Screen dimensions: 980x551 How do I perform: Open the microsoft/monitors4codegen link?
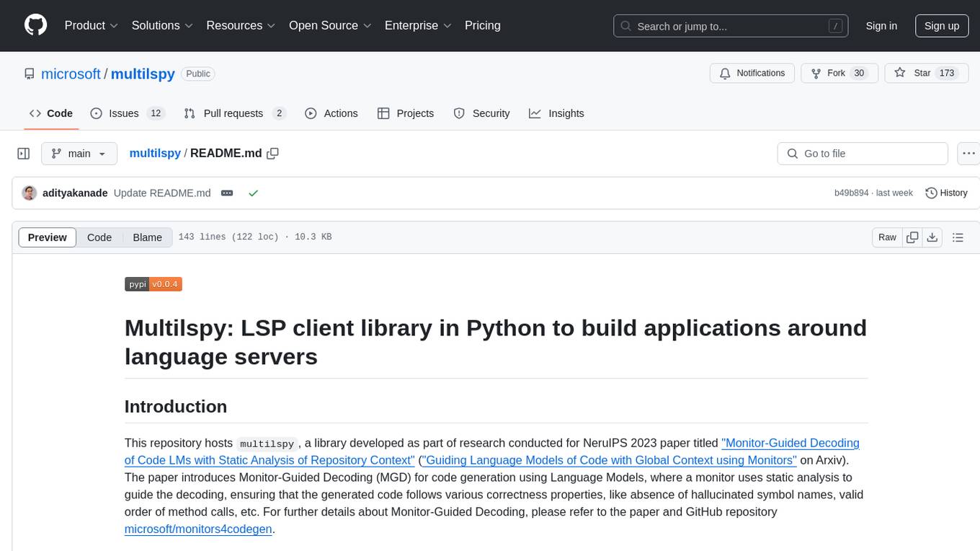pos(198,529)
